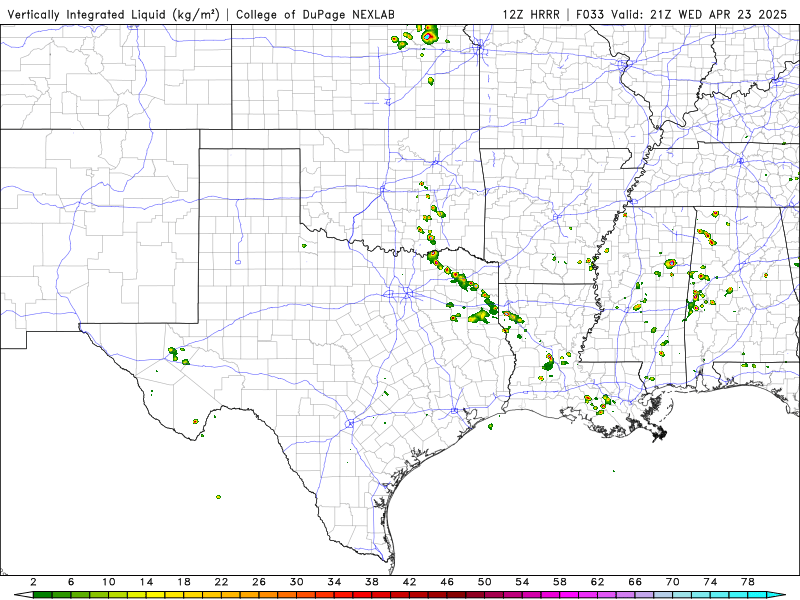Click the "66" color scale value
Image resolution: width=800 pixels, height=600 pixels.
click(x=635, y=582)
